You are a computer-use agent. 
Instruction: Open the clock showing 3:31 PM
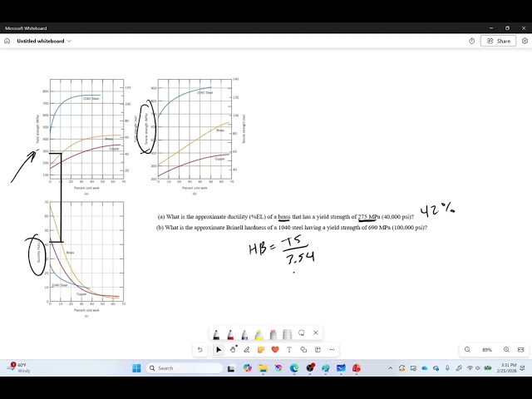(508, 367)
